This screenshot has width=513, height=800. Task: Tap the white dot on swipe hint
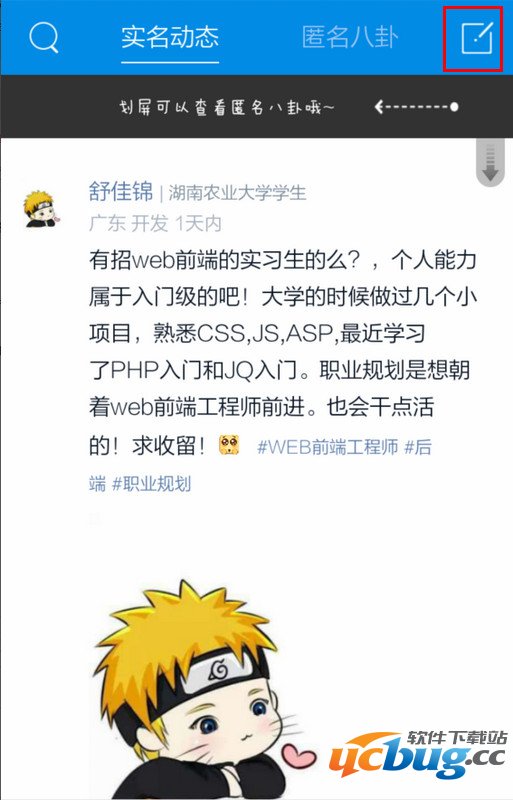(x=454, y=107)
